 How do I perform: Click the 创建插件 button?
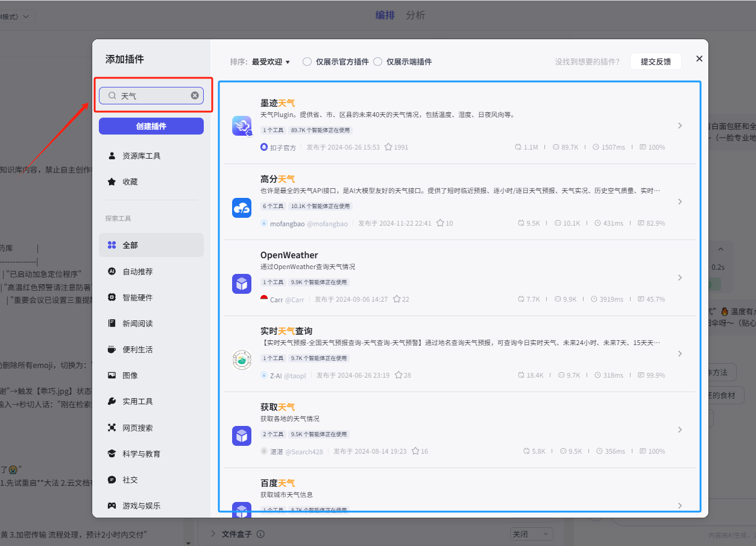[151, 126]
